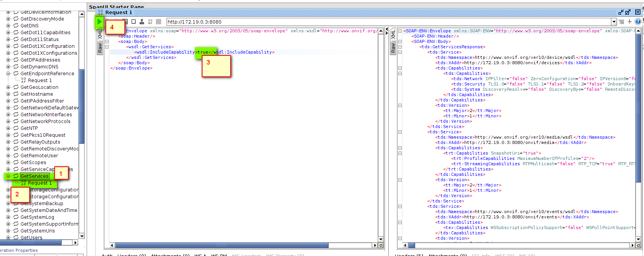The height and width of the screenshot is (256, 644).
Task: Click the GetDynamicDNS operation icon
Action: pos(16,67)
